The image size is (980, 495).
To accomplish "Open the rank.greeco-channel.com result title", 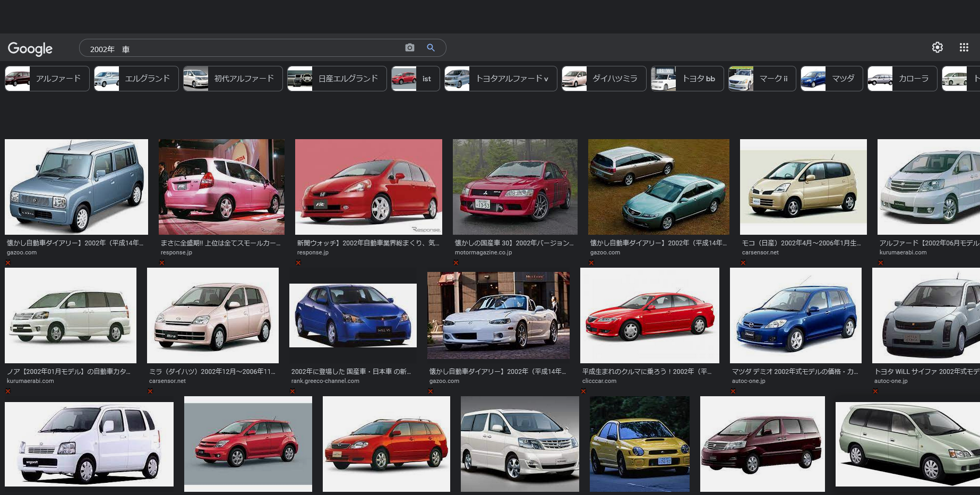I will [351, 371].
